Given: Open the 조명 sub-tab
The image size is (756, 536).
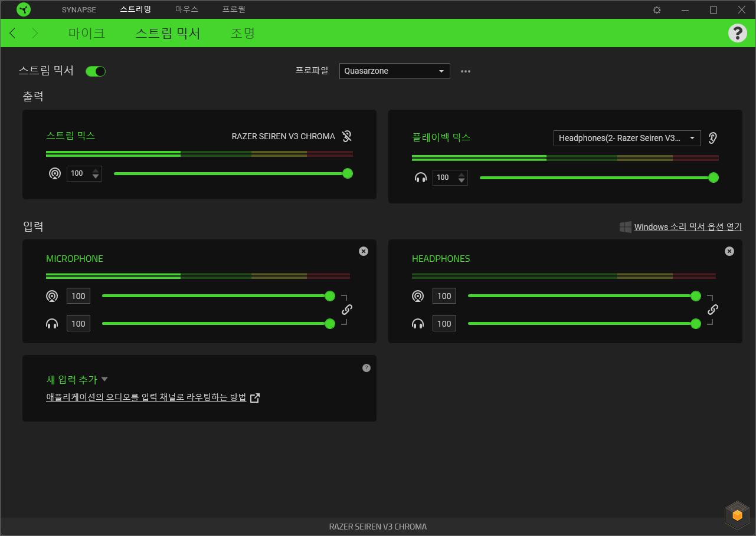Looking at the screenshot, I should tap(243, 33).
